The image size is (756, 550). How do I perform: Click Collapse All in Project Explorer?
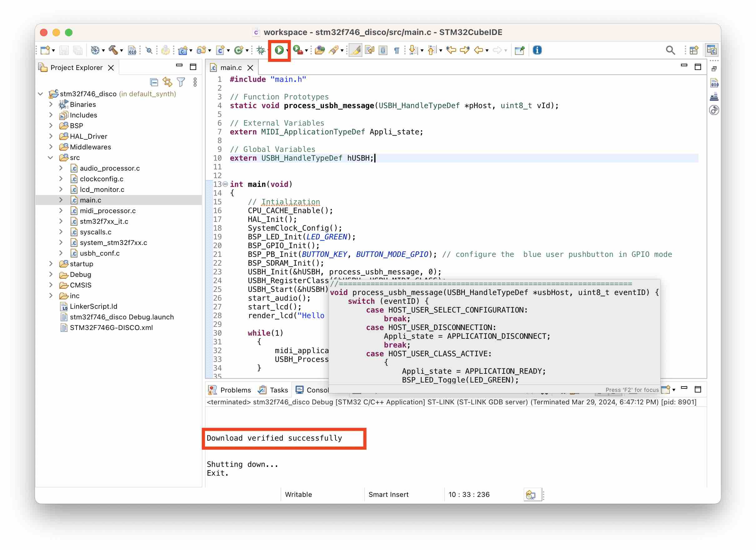coord(154,82)
